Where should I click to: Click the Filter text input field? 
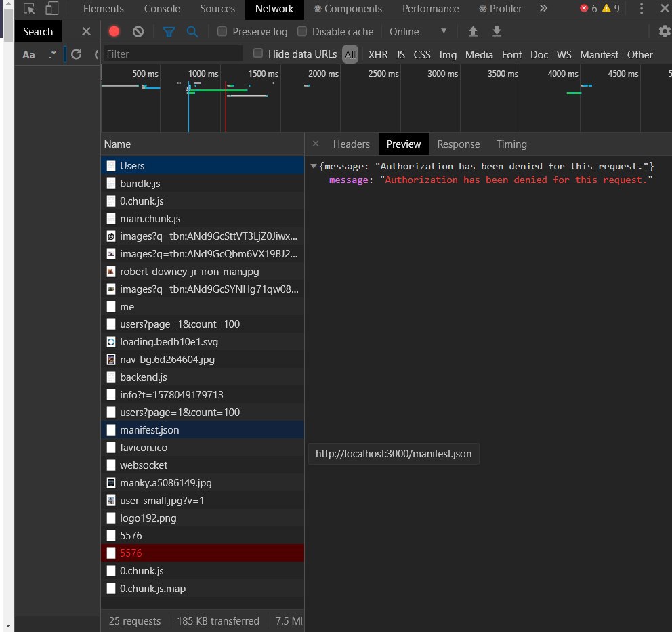173,54
